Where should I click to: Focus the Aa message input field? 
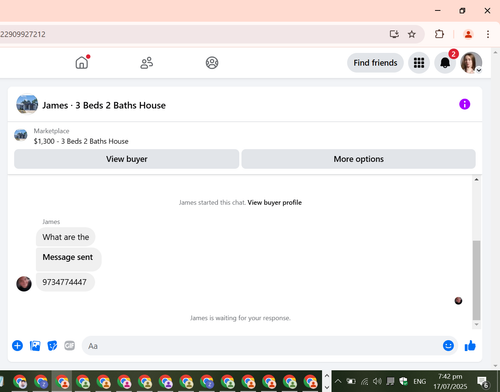pos(262,346)
